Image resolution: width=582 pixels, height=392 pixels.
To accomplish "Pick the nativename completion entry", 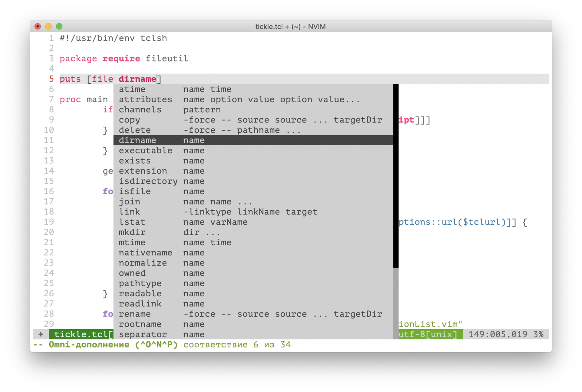I will point(253,253).
